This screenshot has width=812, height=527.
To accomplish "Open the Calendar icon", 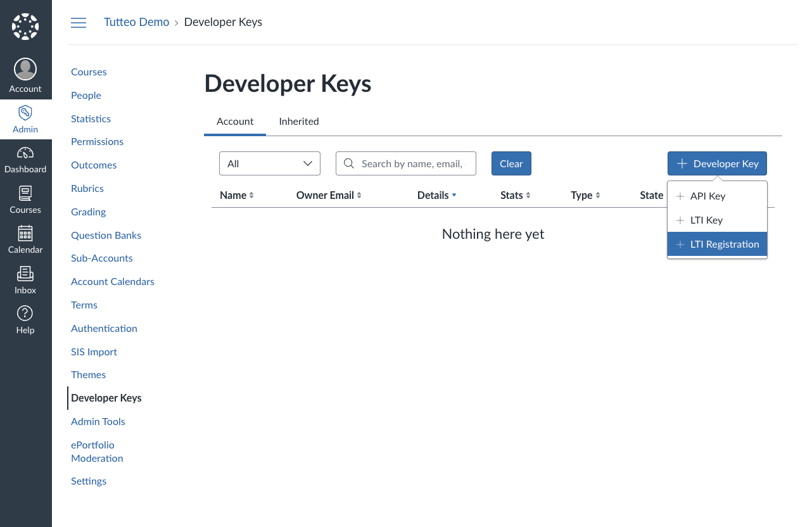I will (25, 233).
